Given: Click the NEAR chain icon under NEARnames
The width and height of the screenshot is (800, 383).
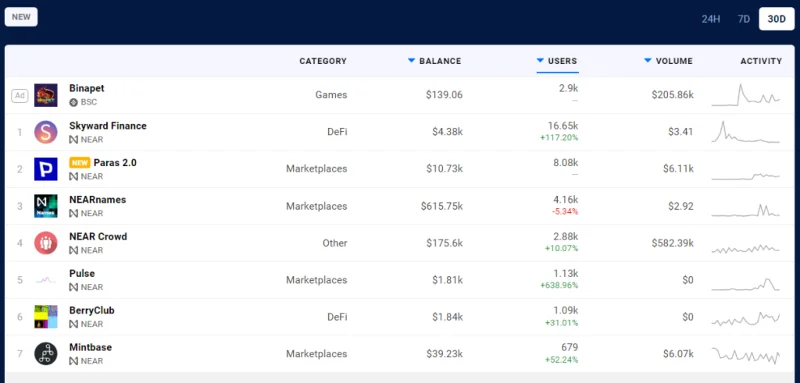Looking at the screenshot, I should pos(73,213).
